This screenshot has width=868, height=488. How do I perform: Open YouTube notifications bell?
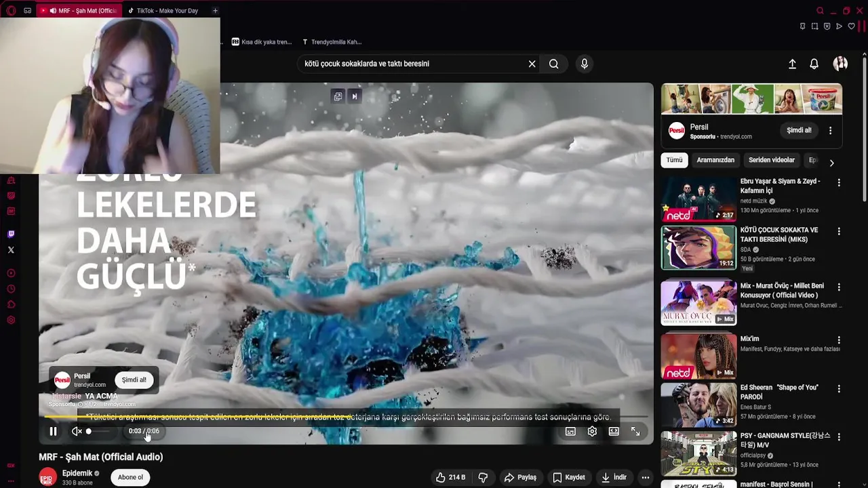point(814,64)
